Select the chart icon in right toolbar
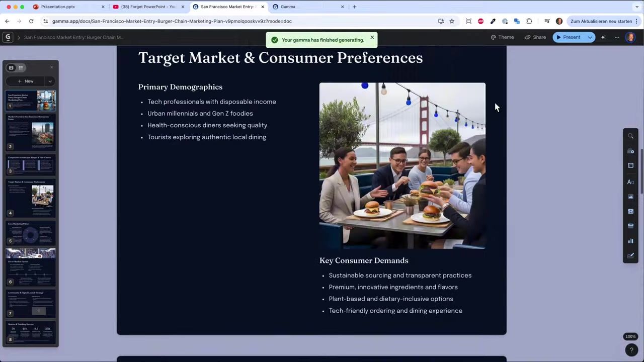The width and height of the screenshot is (644, 362). (x=630, y=241)
